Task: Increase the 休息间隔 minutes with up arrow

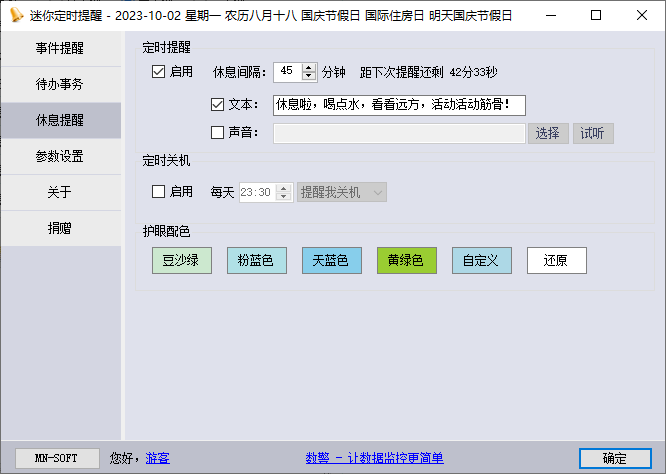Action: (x=309, y=67)
